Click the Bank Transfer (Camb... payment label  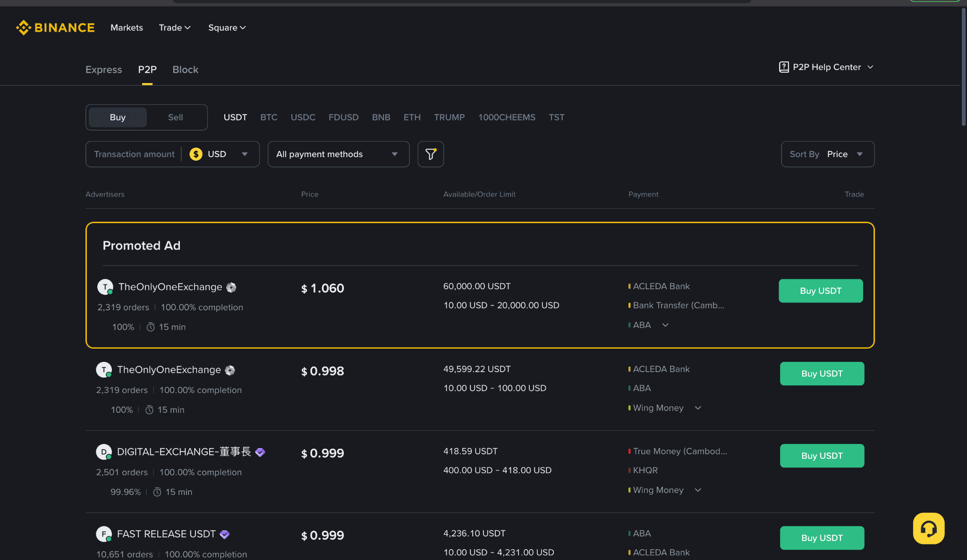point(679,305)
